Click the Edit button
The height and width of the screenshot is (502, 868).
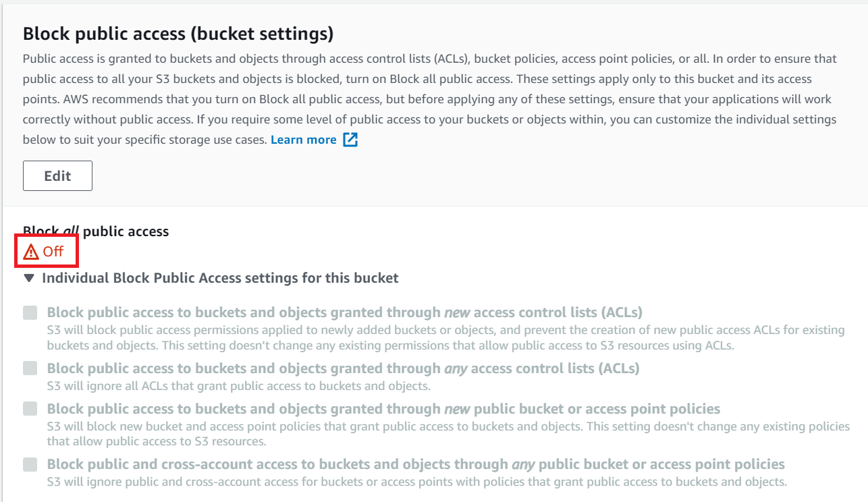point(57,175)
